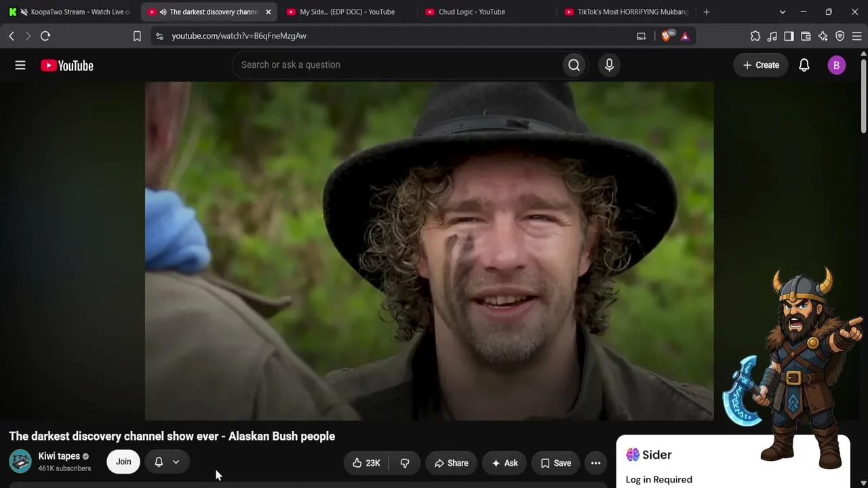
Task: View site information for youtube.com
Action: 159,36
